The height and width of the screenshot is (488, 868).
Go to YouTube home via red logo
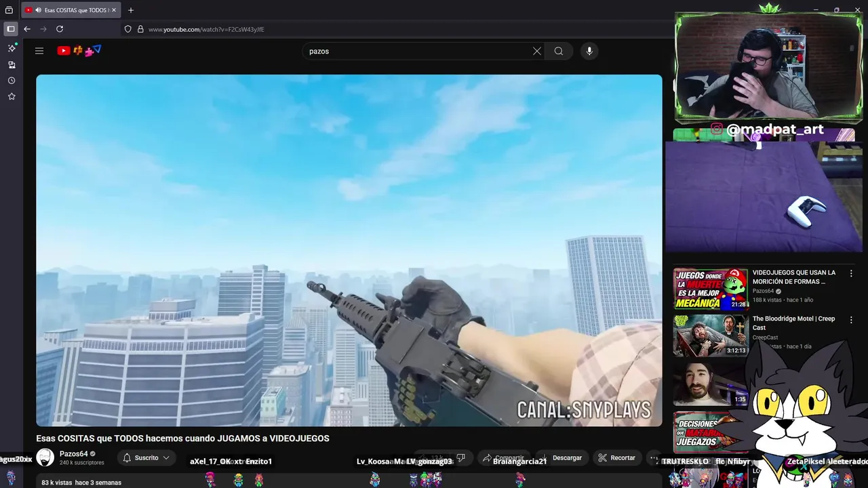pos(64,51)
